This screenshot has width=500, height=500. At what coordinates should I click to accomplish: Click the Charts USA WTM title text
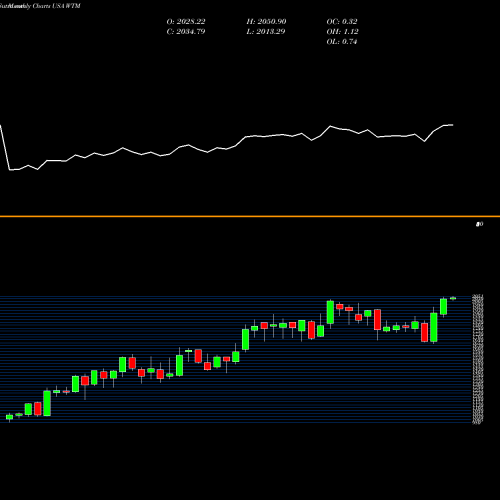(57, 6)
